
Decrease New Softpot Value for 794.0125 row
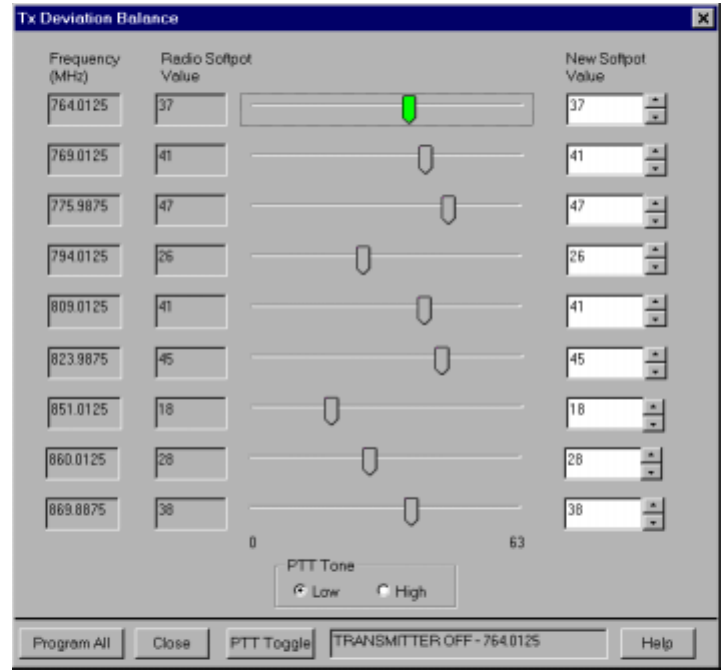(x=655, y=267)
